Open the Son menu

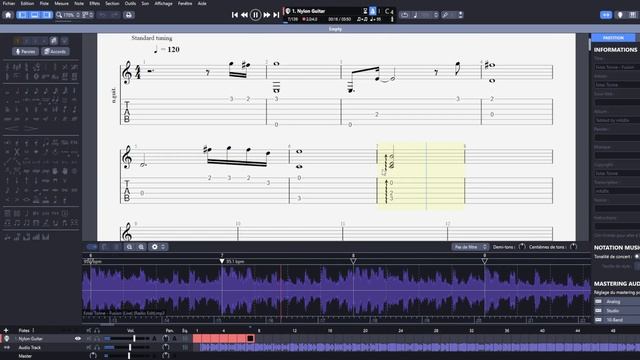[x=145, y=3]
